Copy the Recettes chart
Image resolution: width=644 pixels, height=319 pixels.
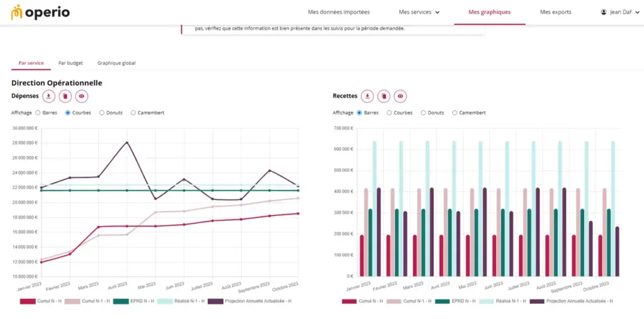[384, 96]
